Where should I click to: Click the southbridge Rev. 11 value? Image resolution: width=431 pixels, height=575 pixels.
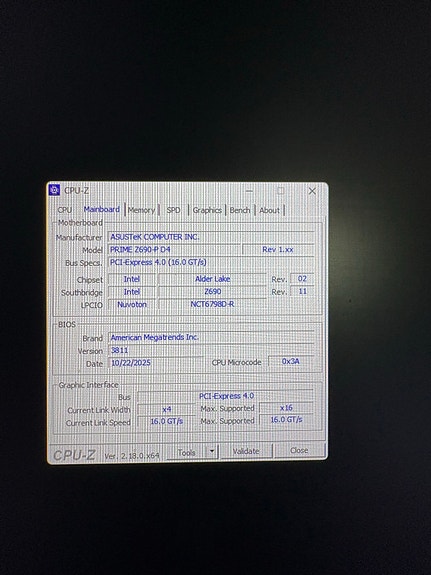[302, 291]
